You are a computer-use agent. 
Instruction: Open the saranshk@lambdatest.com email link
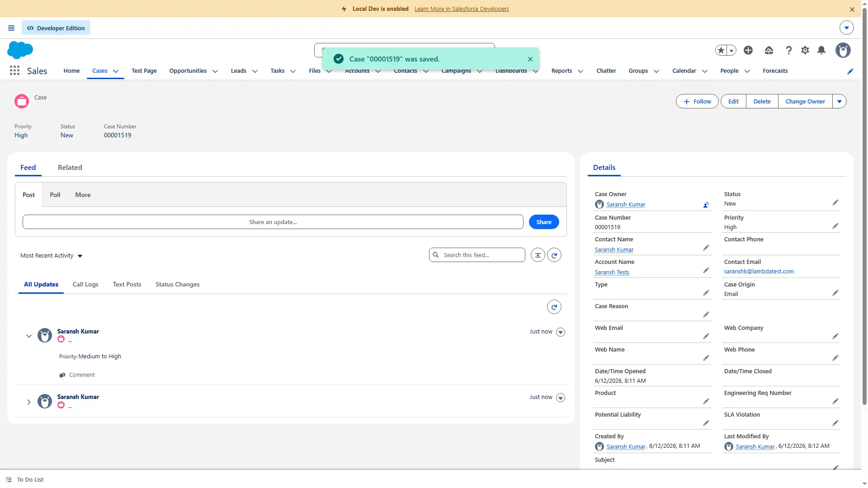pyautogui.click(x=759, y=272)
